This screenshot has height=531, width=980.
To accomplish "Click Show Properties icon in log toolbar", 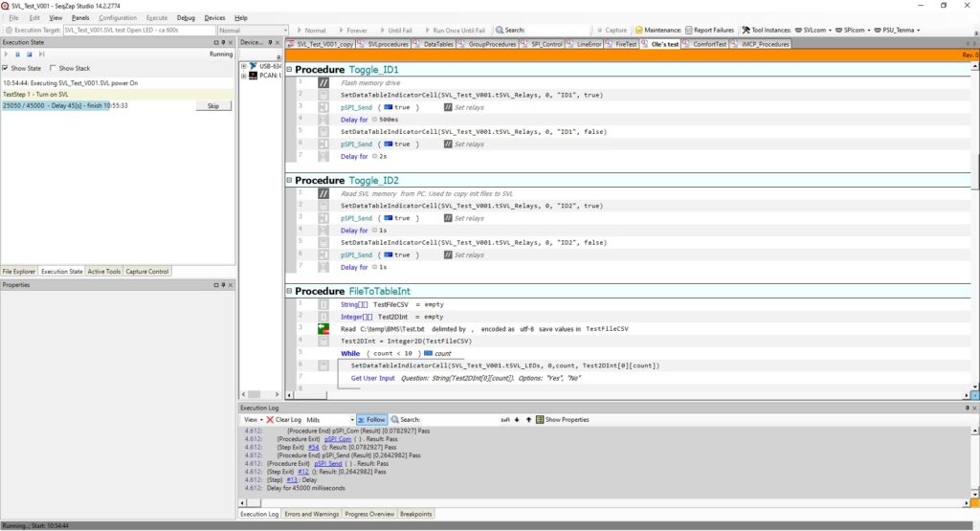I will click(540, 419).
